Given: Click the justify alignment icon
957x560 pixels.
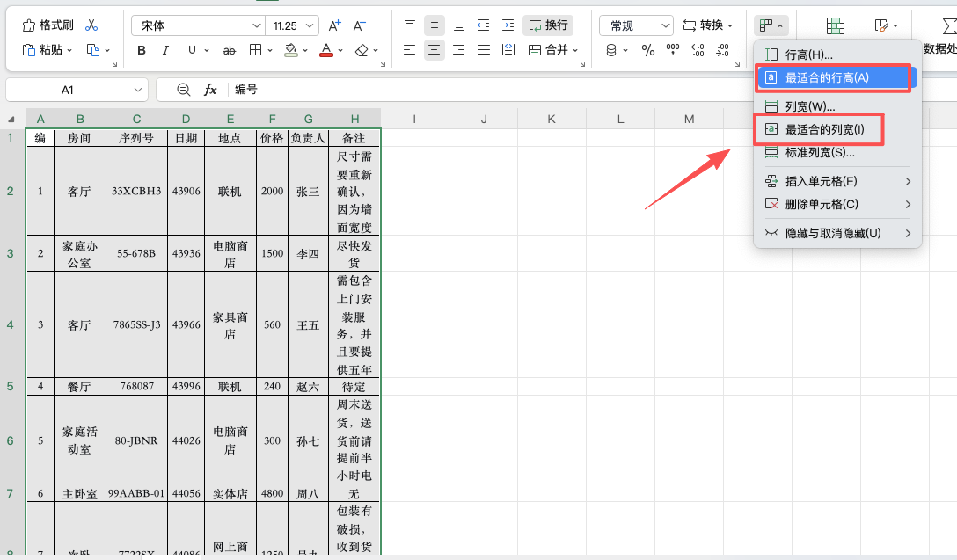Looking at the screenshot, I should point(484,50).
